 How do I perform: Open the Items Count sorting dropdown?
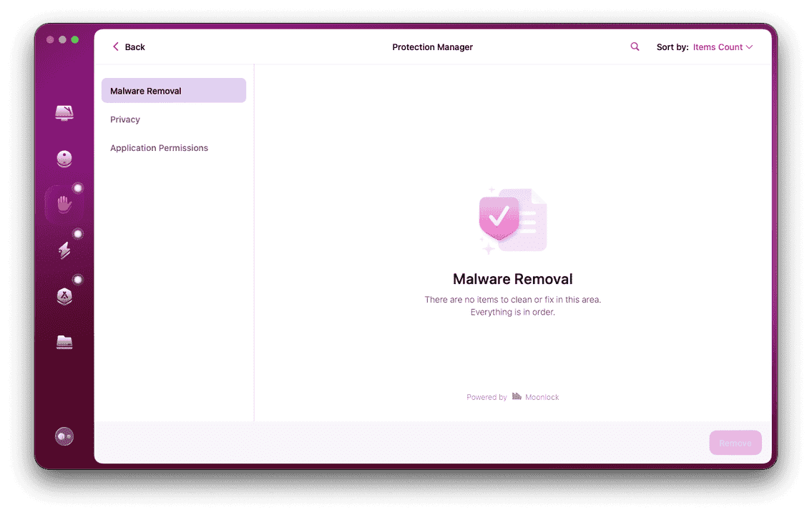[x=718, y=46]
